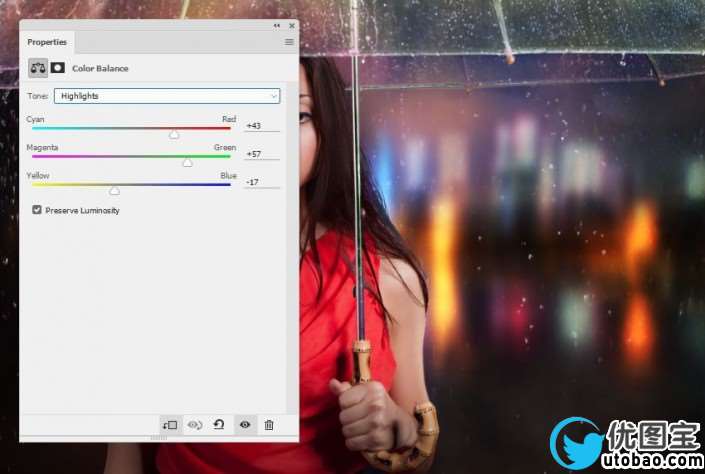Click the Blue label

point(228,176)
